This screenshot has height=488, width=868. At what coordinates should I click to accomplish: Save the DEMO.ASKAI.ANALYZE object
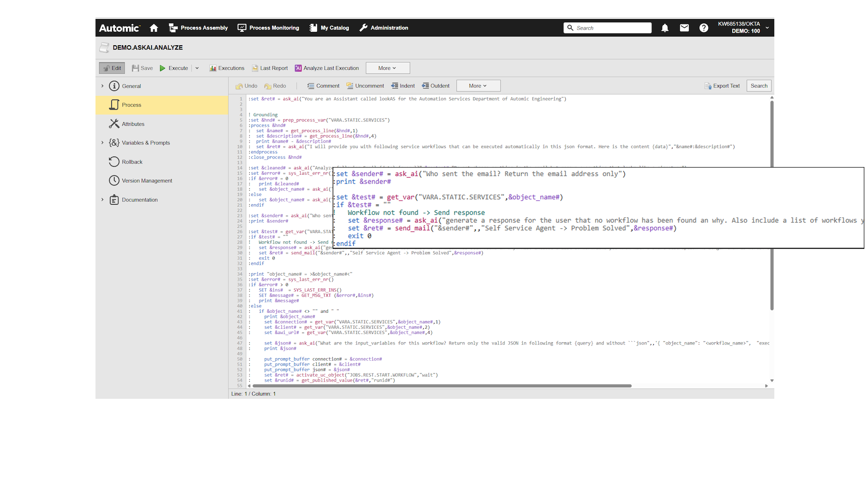click(142, 68)
